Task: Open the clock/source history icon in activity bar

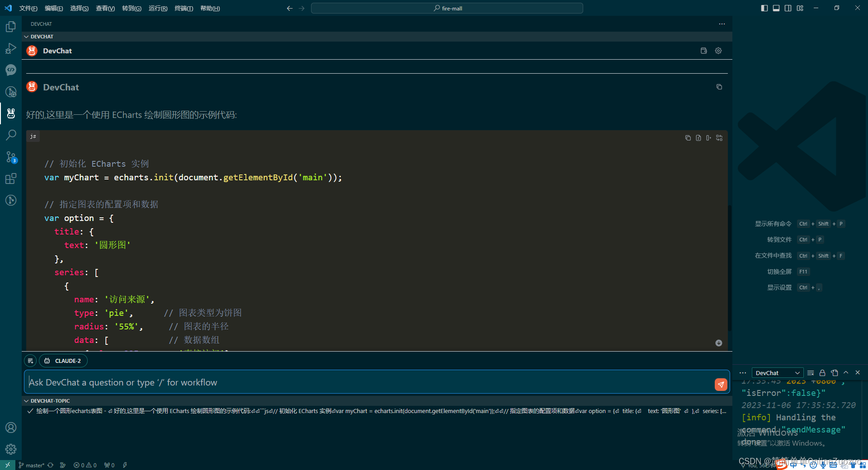Action: click(11, 92)
